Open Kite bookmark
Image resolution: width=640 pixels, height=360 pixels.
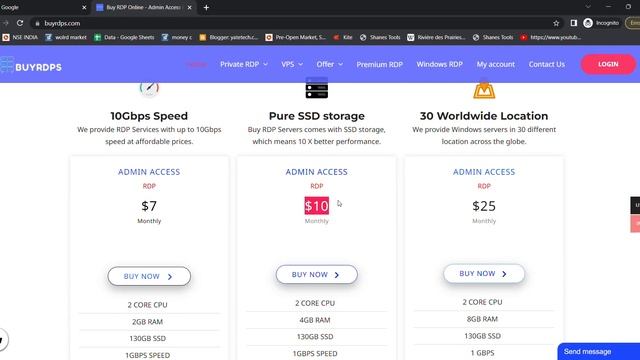[343, 37]
